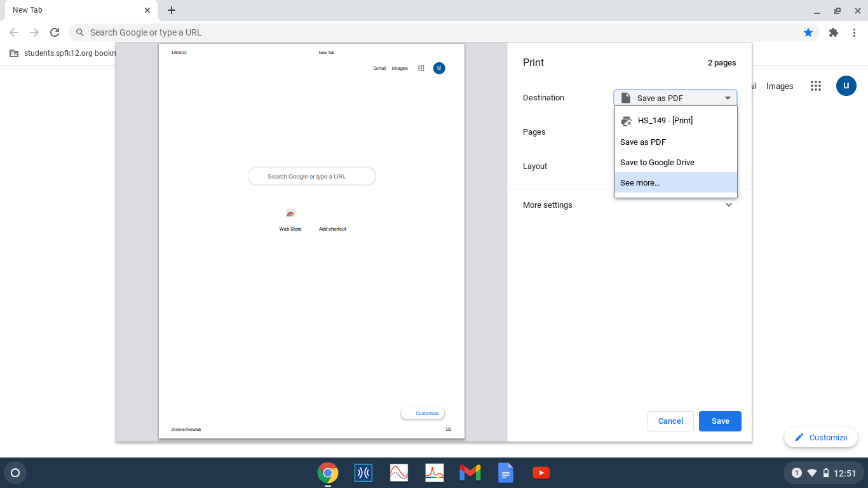The width and height of the screenshot is (868, 488).
Task: Launch YouTube from the shelf
Action: [541, 473]
